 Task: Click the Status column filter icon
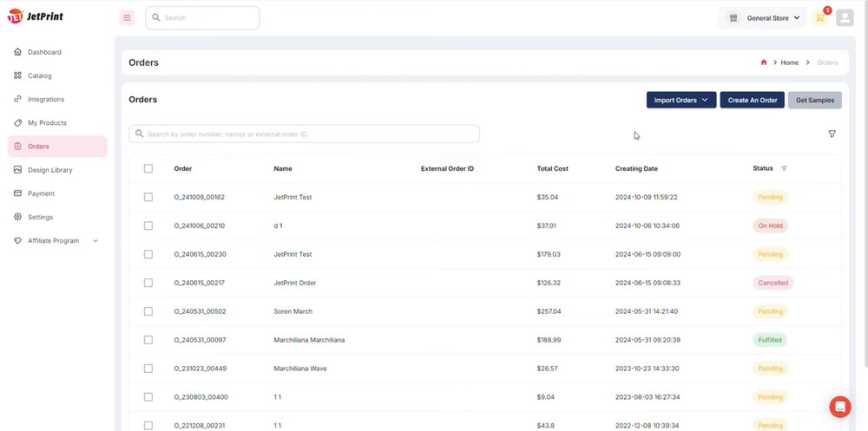(x=784, y=169)
